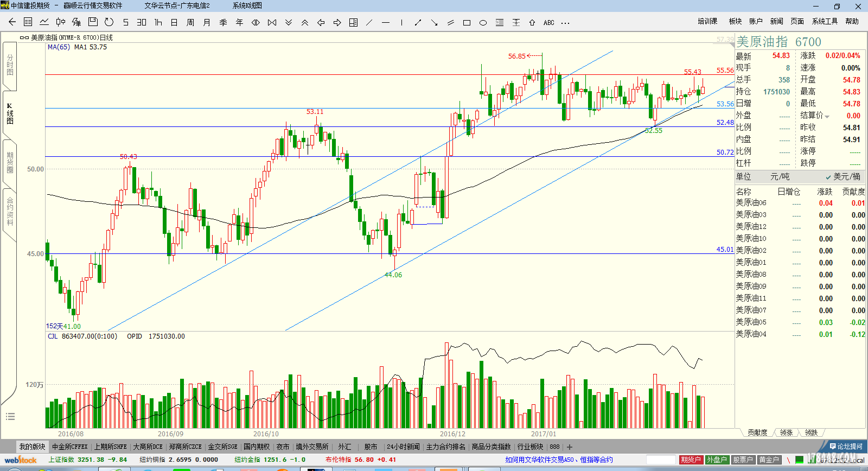Open the 板块 menu
The width and height of the screenshot is (868, 471).
pyautogui.click(x=735, y=21)
